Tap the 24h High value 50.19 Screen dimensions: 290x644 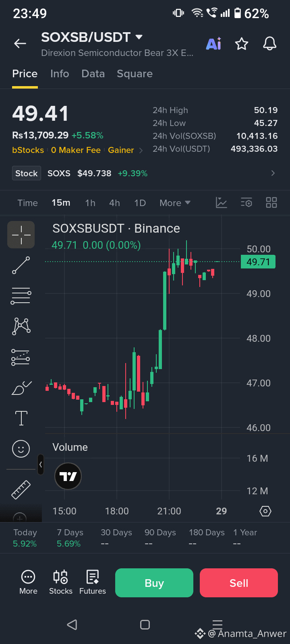click(x=266, y=110)
